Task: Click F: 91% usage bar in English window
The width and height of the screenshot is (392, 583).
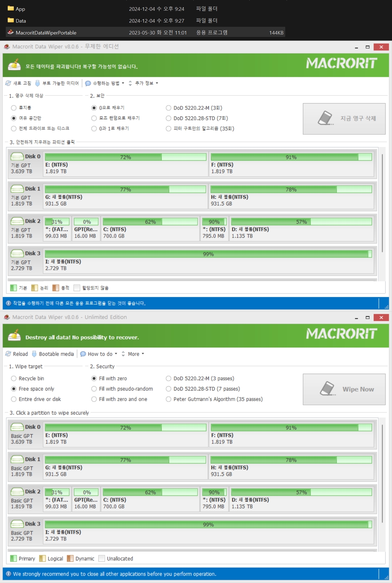Action: coord(291,428)
